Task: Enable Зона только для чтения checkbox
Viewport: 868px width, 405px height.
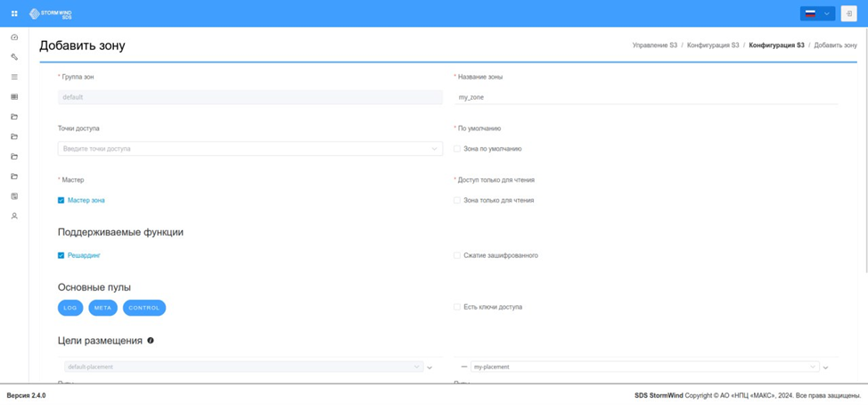Action: [x=456, y=201]
